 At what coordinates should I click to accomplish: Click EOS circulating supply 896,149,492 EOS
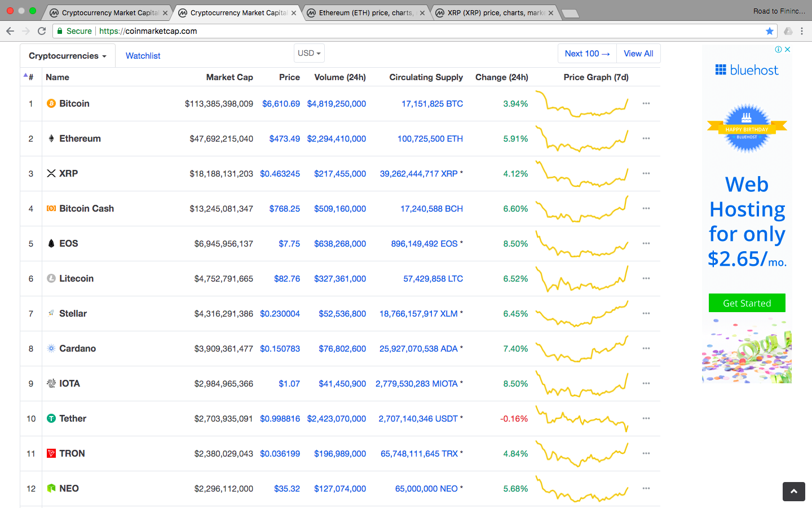[x=425, y=243]
